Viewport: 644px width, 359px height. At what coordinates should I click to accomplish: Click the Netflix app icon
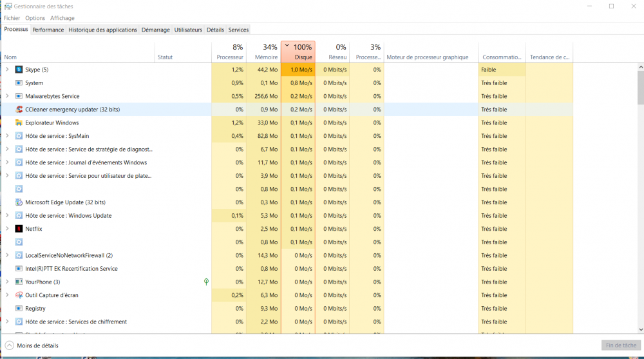tap(19, 229)
